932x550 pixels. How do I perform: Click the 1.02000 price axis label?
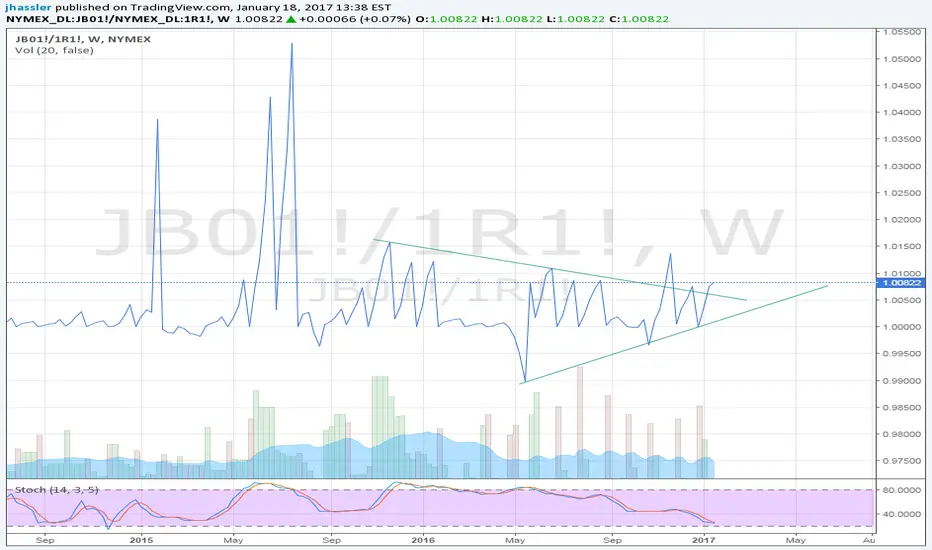pyautogui.click(x=902, y=219)
